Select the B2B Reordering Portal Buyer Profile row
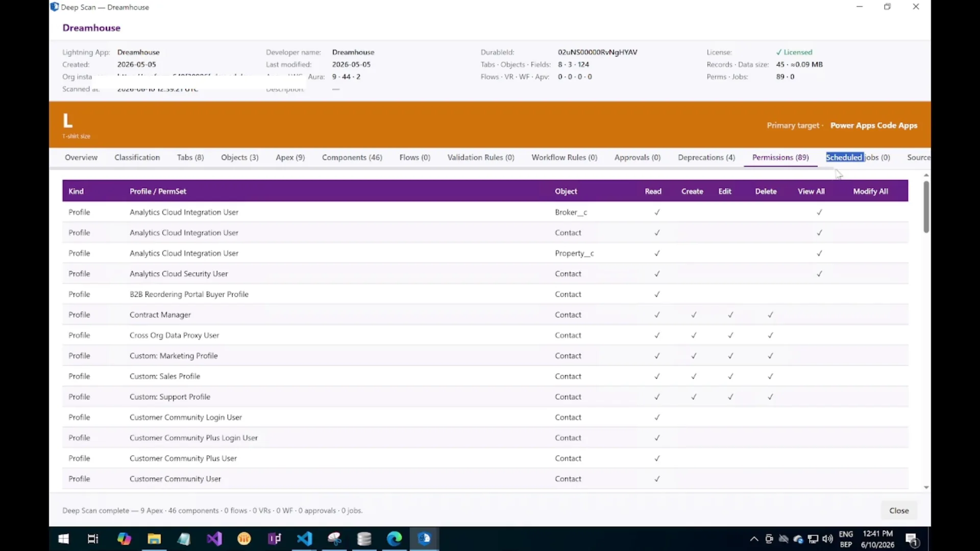 pyautogui.click(x=485, y=294)
